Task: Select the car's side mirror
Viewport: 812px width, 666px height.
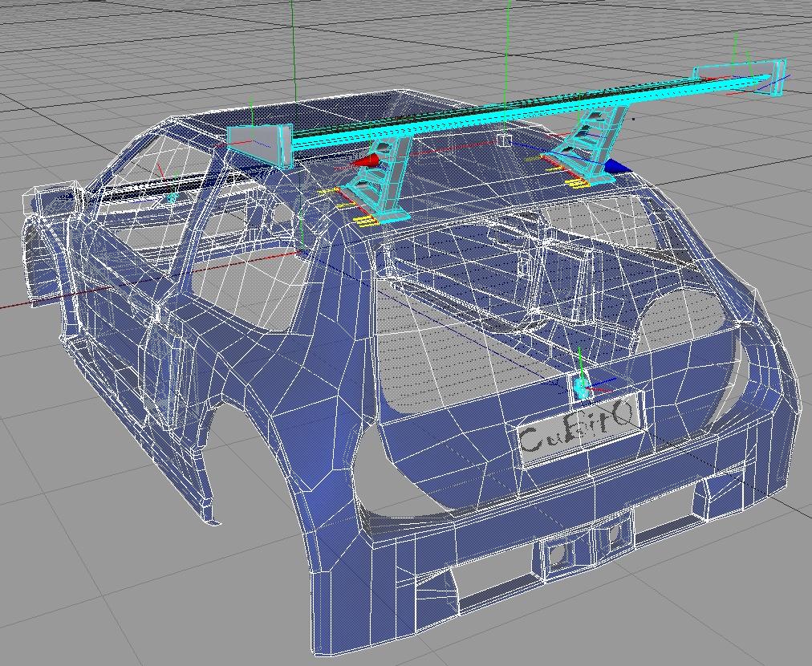Action: click(52, 199)
